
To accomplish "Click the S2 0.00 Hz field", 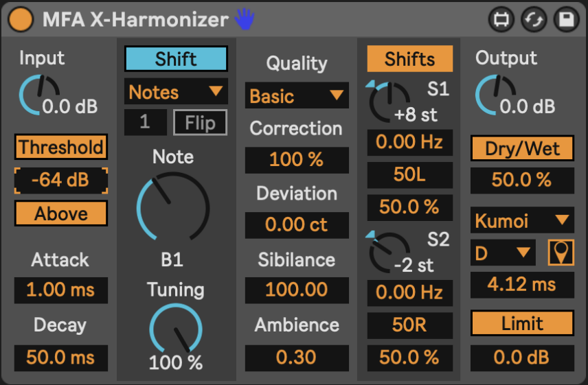I will click(x=410, y=293).
